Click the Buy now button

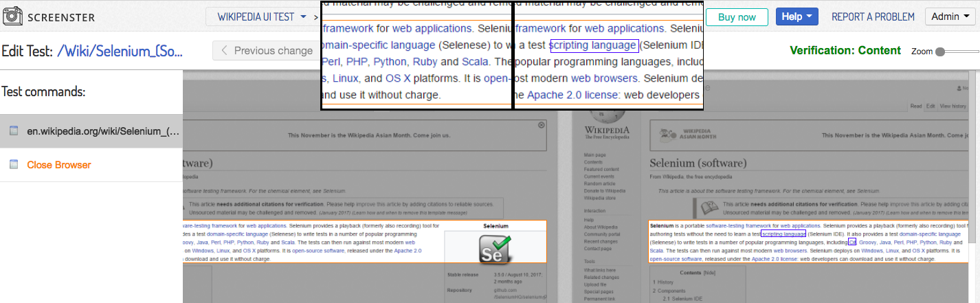tap(737, 17)
